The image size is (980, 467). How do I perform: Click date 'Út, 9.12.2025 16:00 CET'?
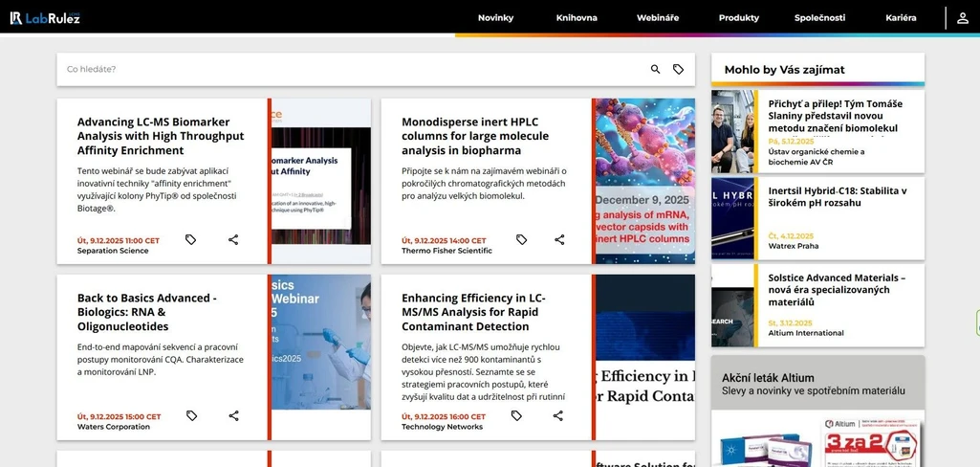pos(444,416)
